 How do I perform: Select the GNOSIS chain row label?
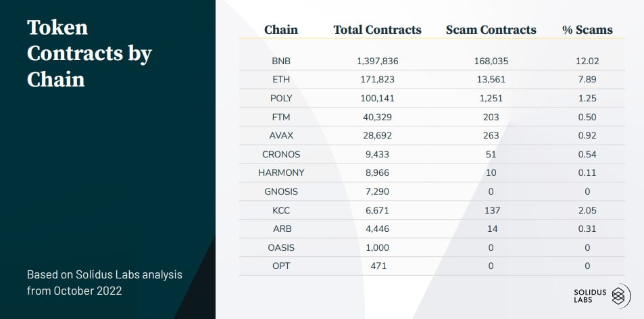click(280, 191)
